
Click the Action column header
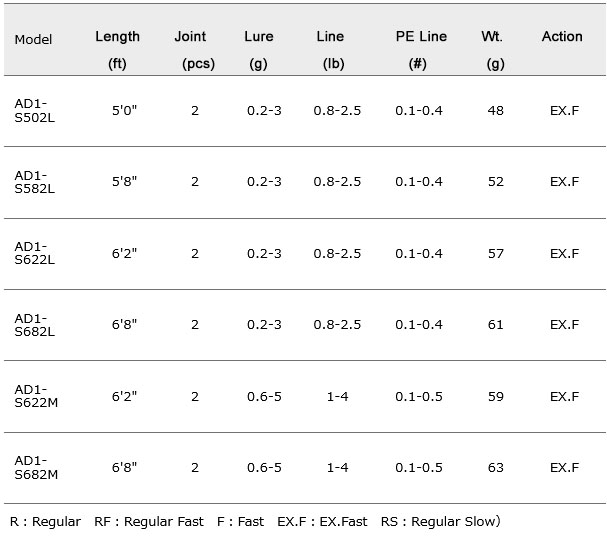point(562,36)
